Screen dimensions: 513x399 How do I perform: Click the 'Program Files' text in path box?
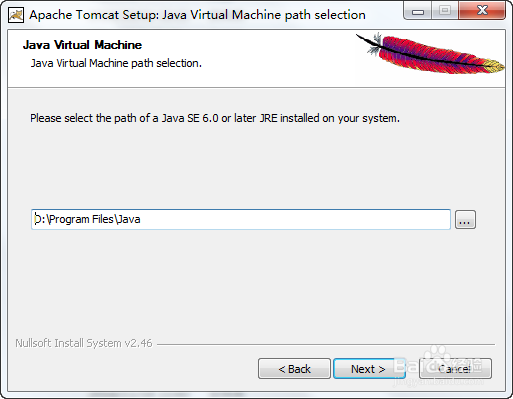point(81,220)
